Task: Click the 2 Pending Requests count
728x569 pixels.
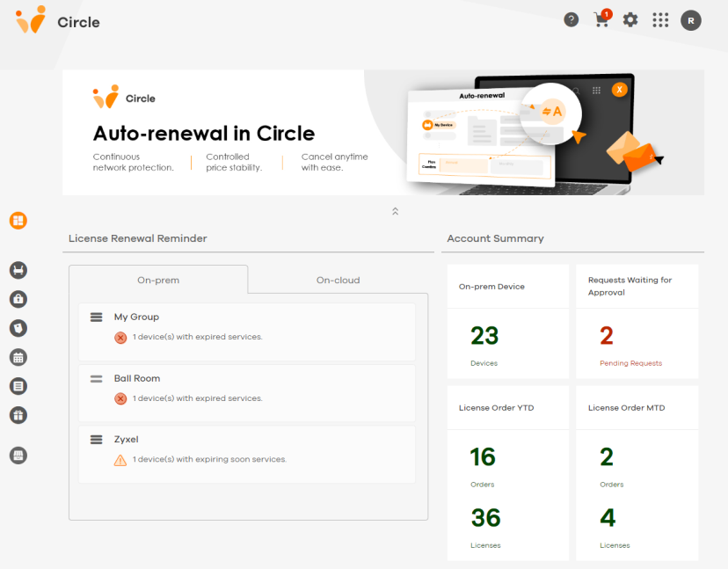Action: (607, 336)
